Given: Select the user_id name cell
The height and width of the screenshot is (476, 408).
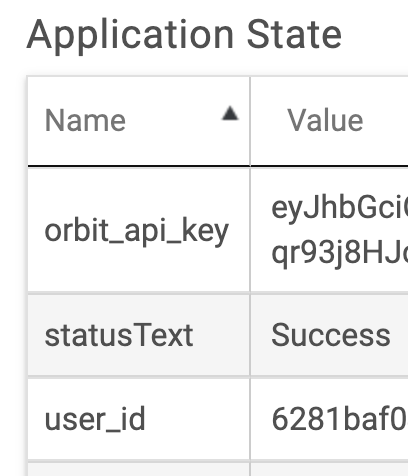Looking at the screenshot, I should pos(138,419).
